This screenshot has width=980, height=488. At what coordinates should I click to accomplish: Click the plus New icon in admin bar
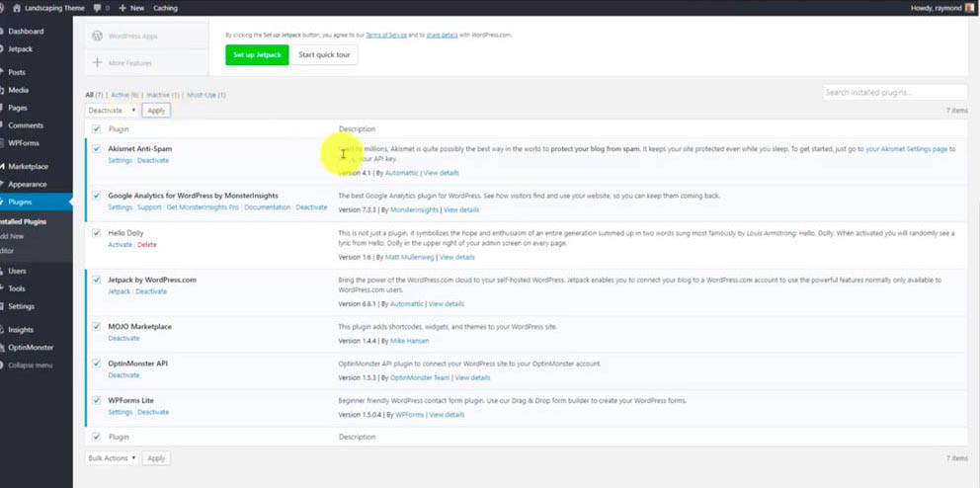coord(122,8)
